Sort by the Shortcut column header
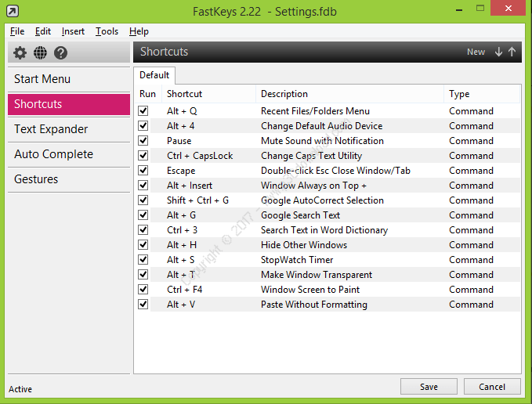 click(x=208, y=94)
